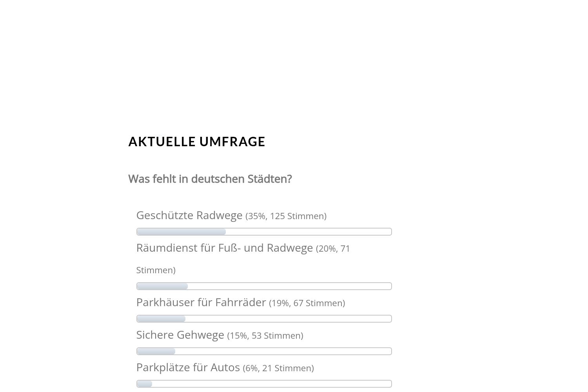This screenshot has width=588, height=392.
Task: Click filled part of Parkhäuser für Fahrräder bar
Action: pos(161,319)
